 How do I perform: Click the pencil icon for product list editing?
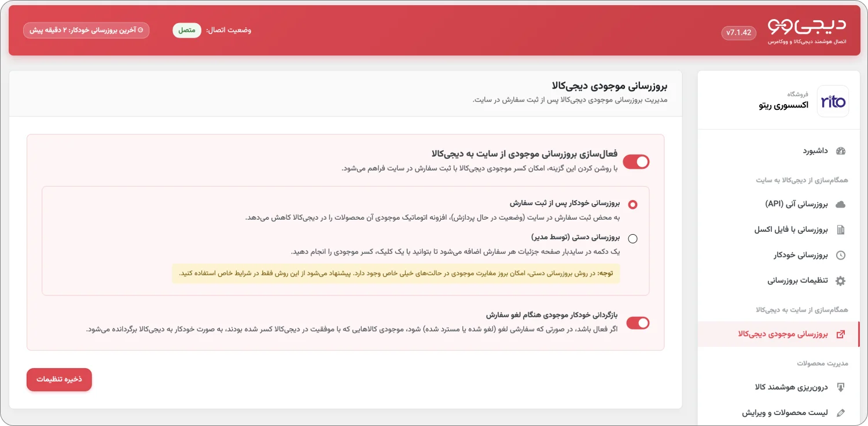(841, 413)
